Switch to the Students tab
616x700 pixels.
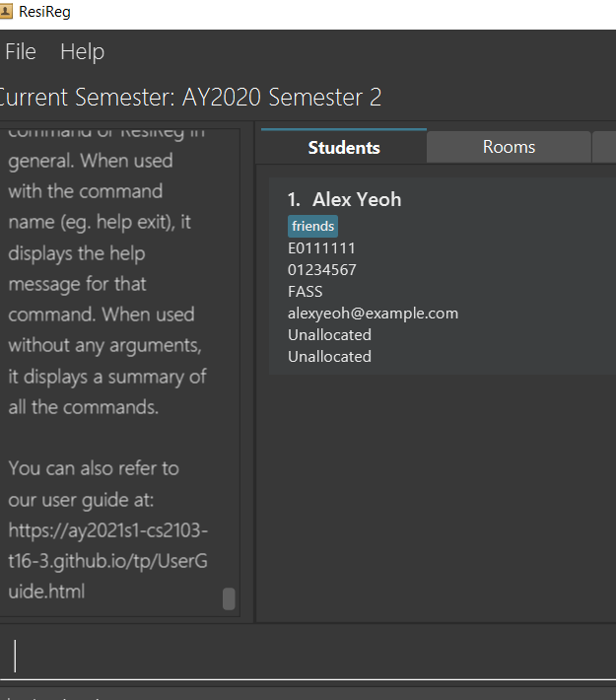click(x=344, y=147)
